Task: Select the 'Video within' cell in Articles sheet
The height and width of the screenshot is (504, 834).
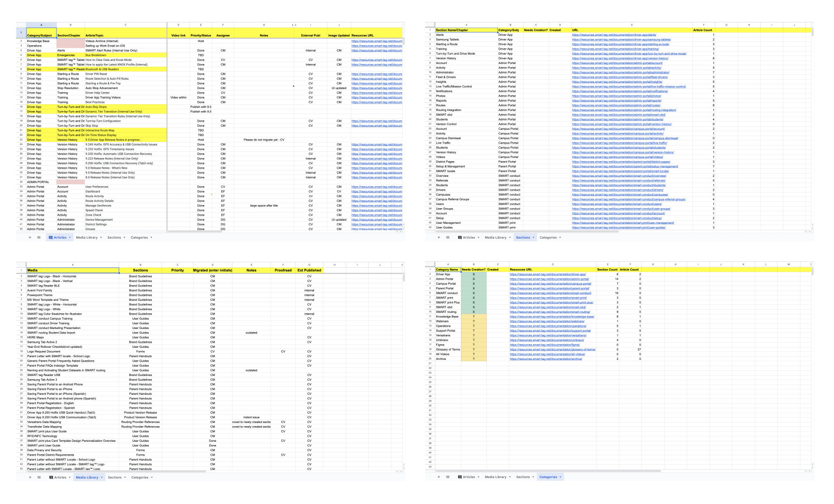Action: pos(178,98)
